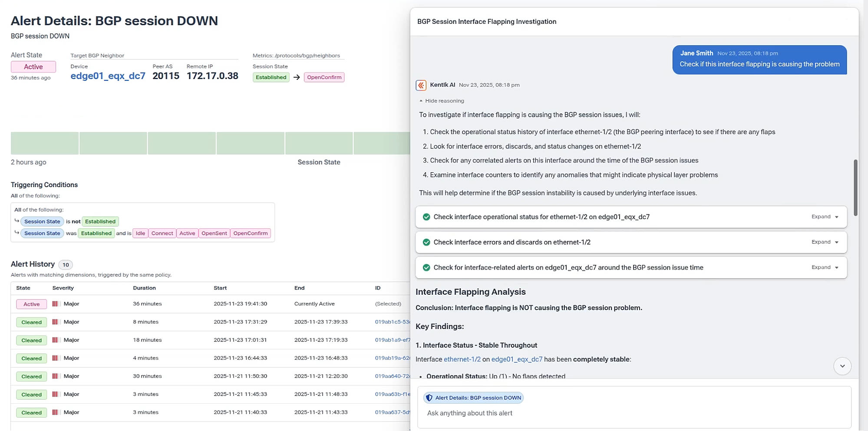The height and width of the screenshot is (431, 868).
Task: Click circular scroll-down chevron button
Action: (842, 366)
